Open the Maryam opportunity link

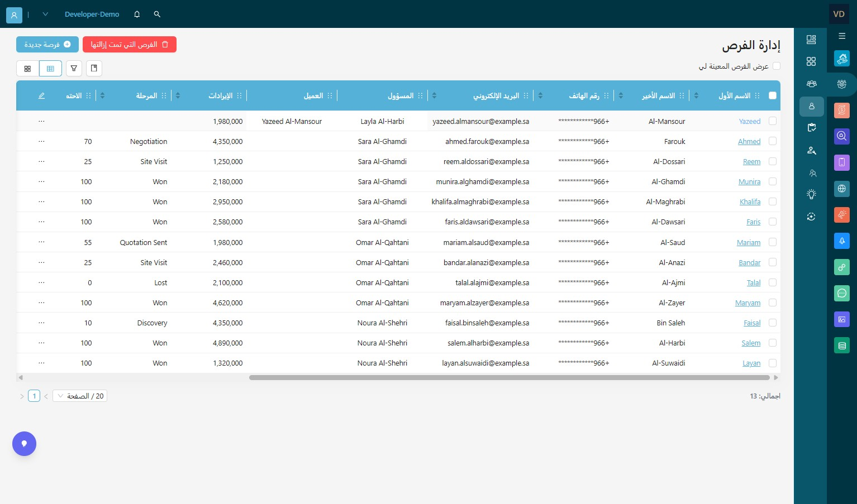748,303
